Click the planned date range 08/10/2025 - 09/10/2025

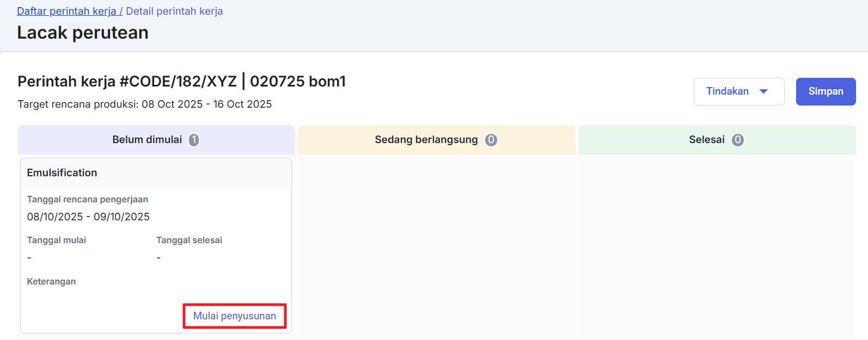(88, 217)
